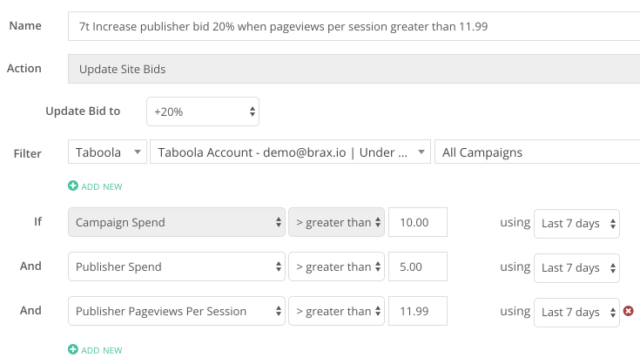Click the green plus icon under Filter

pyautogui.click(x=73, y=186)
